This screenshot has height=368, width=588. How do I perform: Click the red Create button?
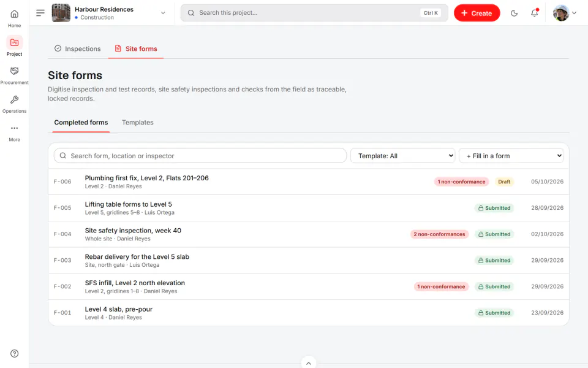(477, 13)
